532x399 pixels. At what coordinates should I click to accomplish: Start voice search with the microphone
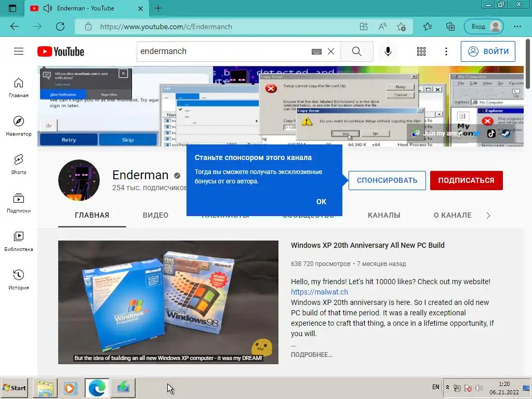388,51
